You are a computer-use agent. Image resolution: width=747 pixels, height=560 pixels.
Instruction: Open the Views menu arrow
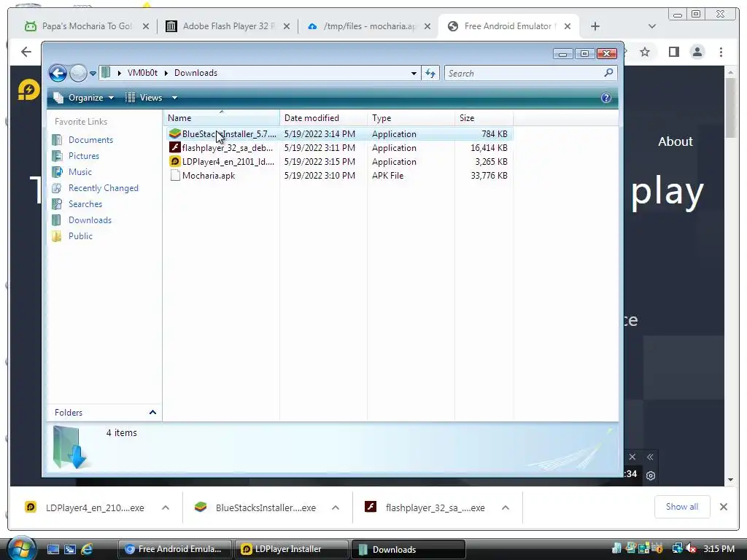pos(174,98)
